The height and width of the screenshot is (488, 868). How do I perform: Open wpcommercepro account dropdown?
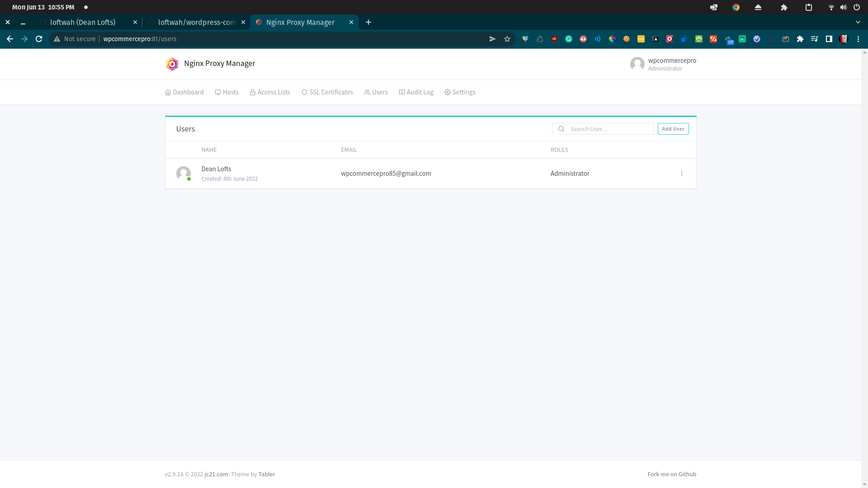coord(663,64)
